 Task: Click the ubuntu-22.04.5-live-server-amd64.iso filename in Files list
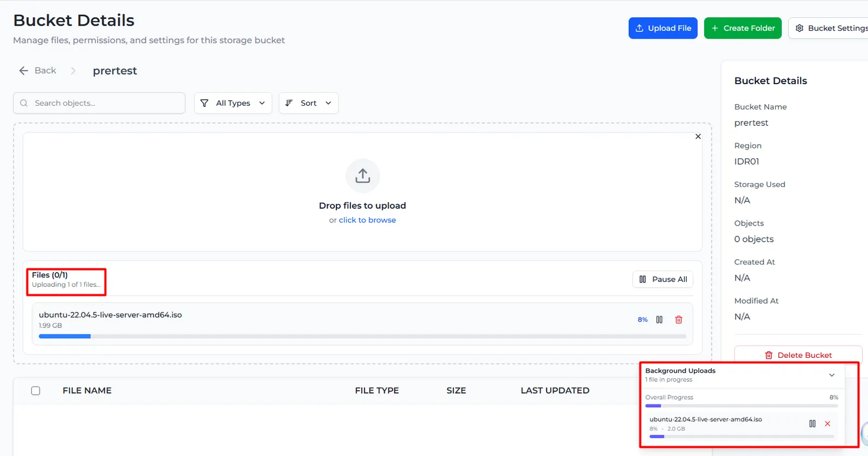[110, 315]
